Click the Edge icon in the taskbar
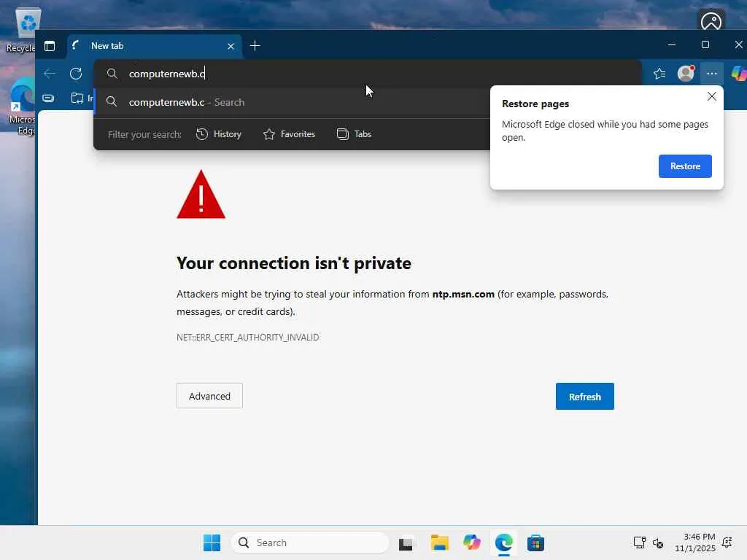 tap(503, 542)
